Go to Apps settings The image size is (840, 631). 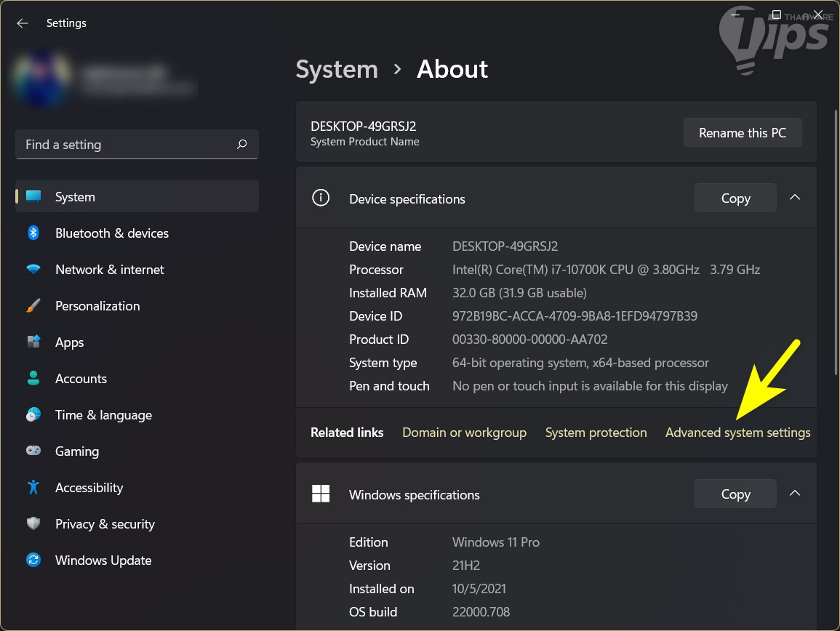pyautogui.click(x=69, y=342)
